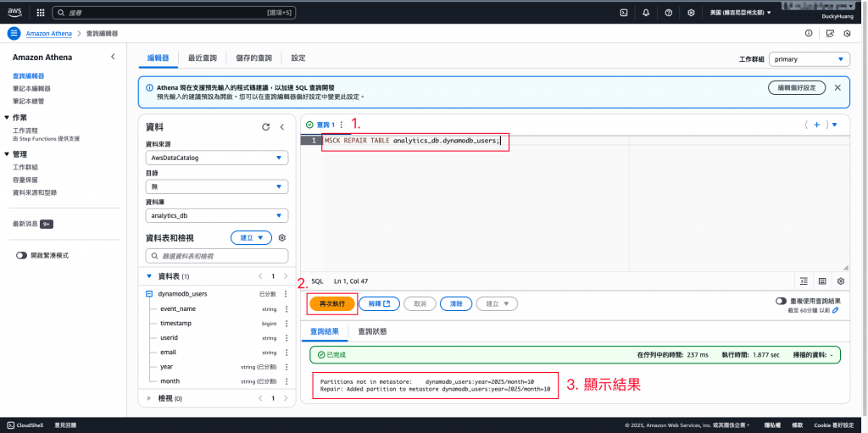Open the query tabs overflow dropdown arrow
The image size is (868, 433).
pyautogui.click(x=834, y=125)
